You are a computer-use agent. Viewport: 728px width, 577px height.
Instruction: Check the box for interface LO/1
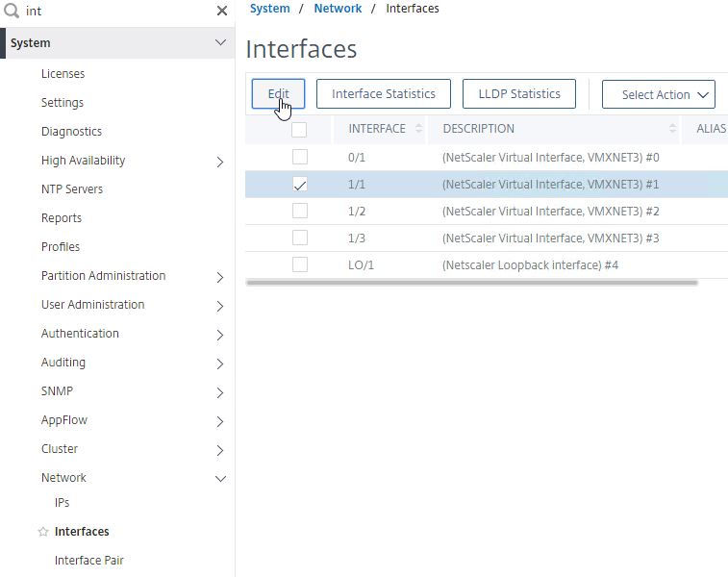click(300, 264)
